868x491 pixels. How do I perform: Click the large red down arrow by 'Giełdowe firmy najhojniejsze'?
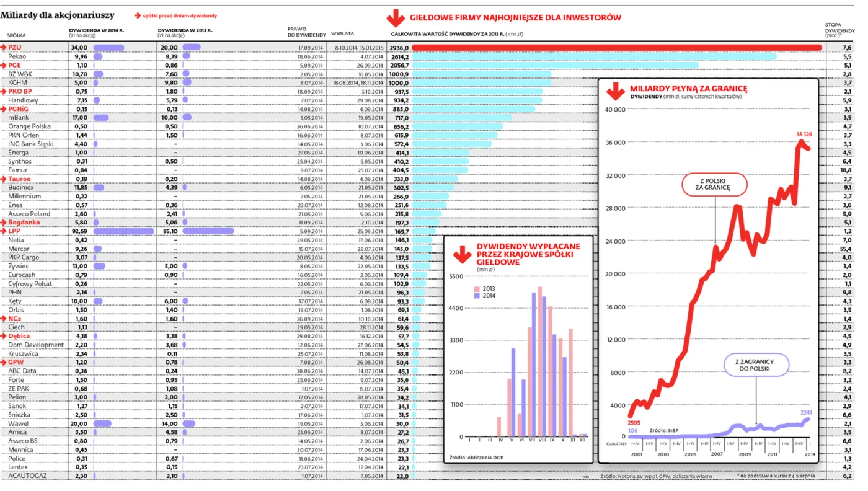point(394,19)
